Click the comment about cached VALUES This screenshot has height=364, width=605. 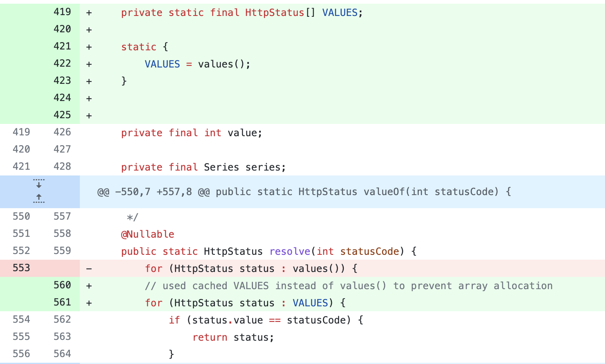[349, 286]
